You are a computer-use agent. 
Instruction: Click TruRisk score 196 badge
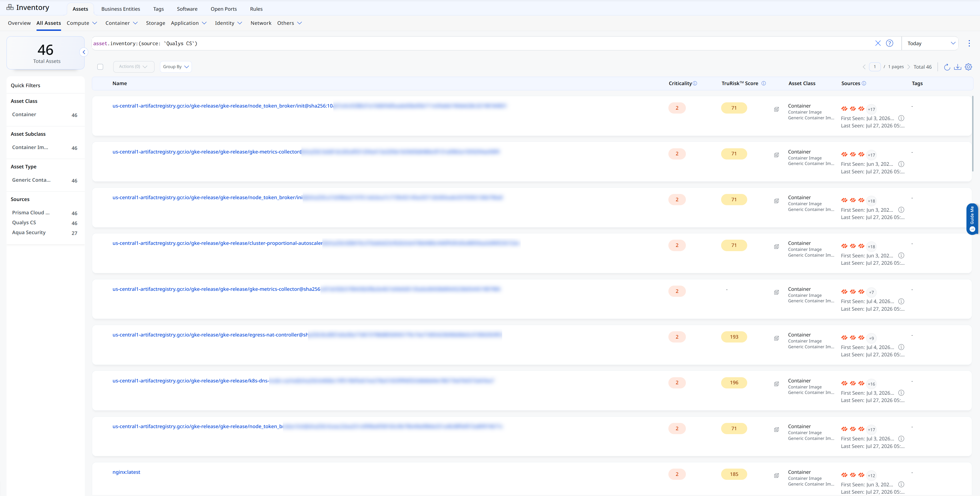click(734, 382)
